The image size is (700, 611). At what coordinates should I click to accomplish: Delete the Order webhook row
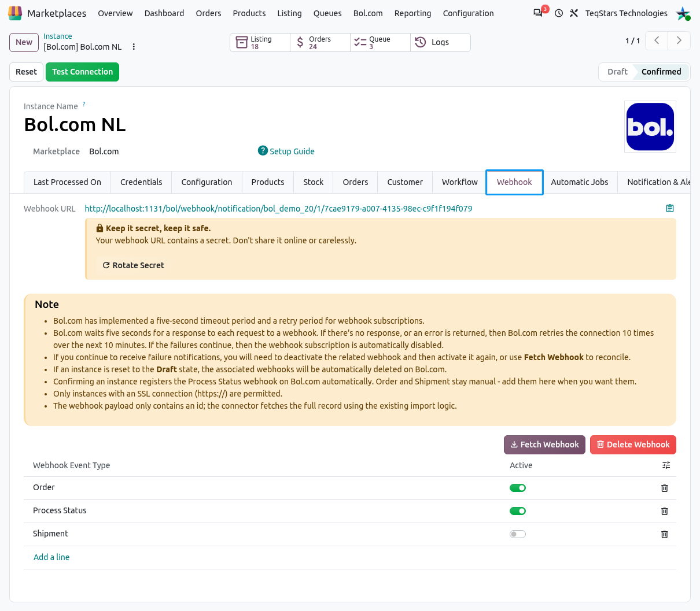tap(665, 488)
